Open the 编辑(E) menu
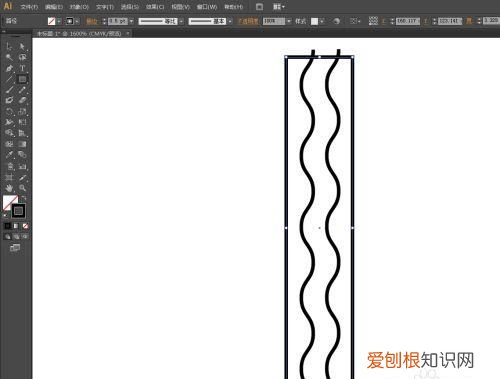 click(x=54, y=7)
